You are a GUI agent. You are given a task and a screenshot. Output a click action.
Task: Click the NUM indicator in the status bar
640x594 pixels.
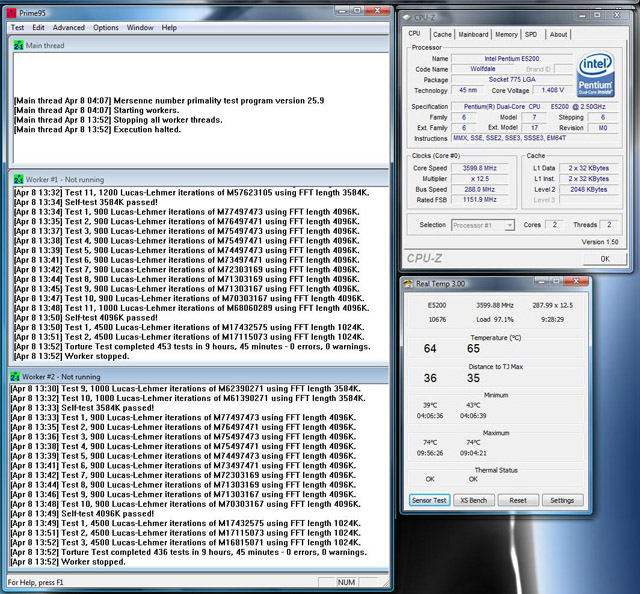346,583
